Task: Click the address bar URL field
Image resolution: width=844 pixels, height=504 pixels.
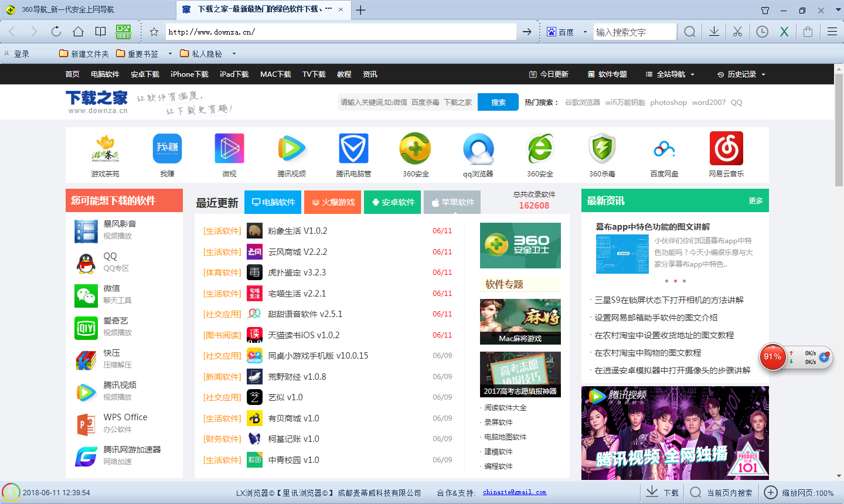Action: coord(341,32)
